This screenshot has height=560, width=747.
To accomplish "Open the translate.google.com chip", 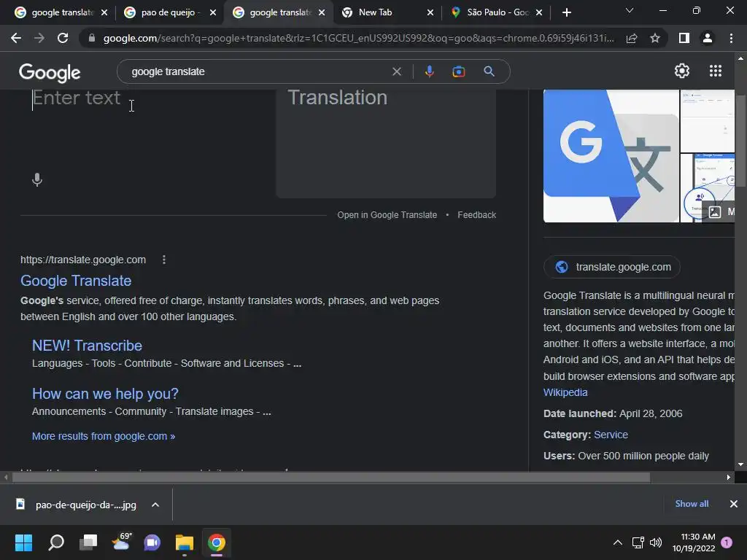I will [x=612, y=267].
